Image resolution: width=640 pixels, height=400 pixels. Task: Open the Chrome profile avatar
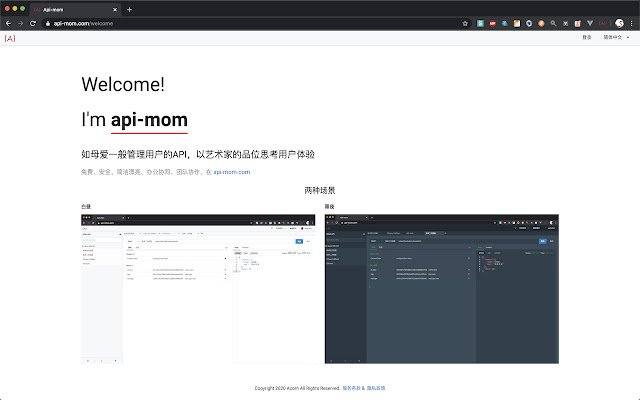pyautogui.click(x=619, y=24)
